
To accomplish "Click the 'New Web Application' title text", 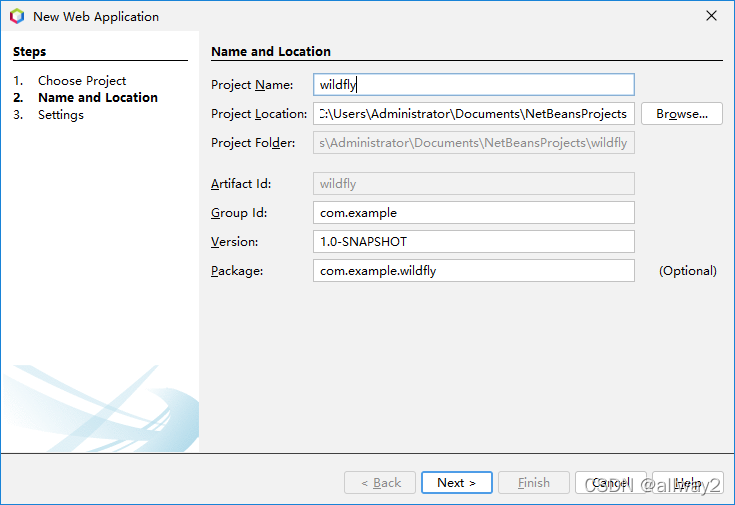I will coord(96,17).
